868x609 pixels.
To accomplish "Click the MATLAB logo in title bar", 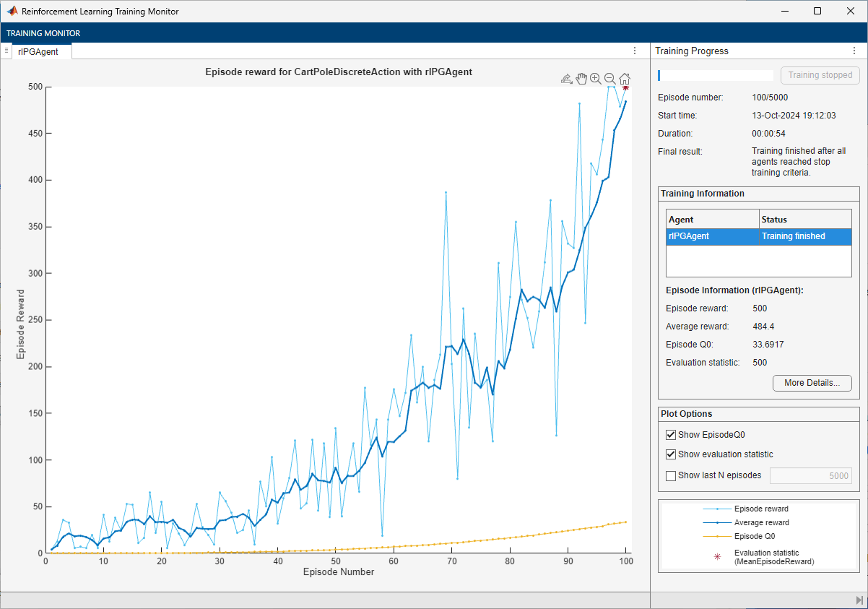I will [12, 12].
